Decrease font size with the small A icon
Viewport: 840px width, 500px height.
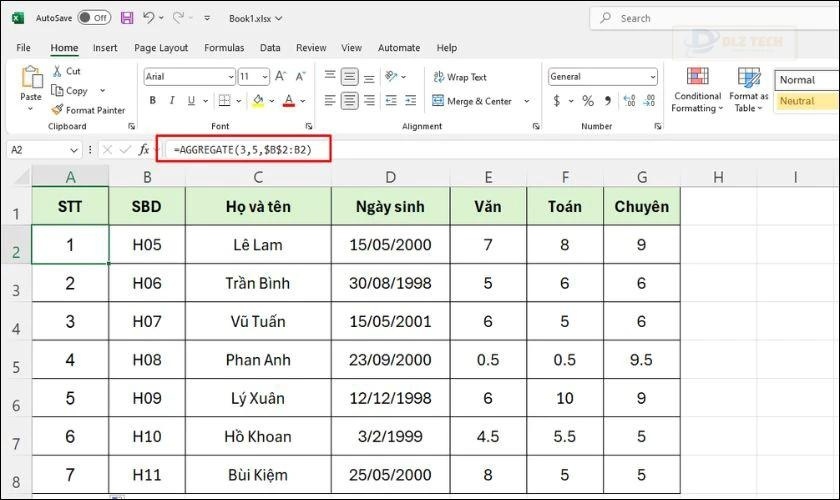(301, 76)
